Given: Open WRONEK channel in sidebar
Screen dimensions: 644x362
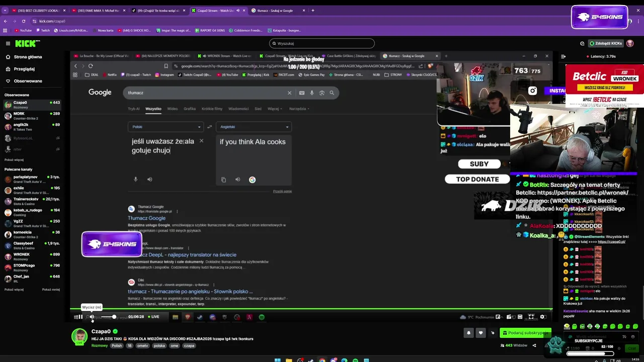Looking at the screenshot, I should coord(32,256).
